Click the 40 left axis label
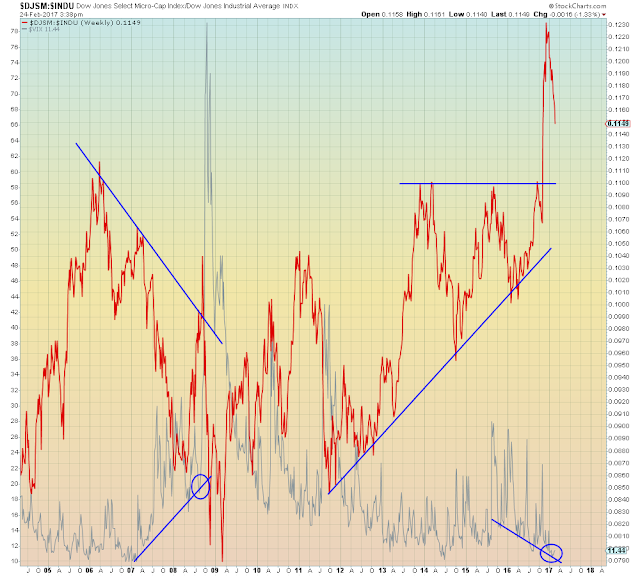The width and height of the screenshot is (640, 576). (x=14, y=328)
